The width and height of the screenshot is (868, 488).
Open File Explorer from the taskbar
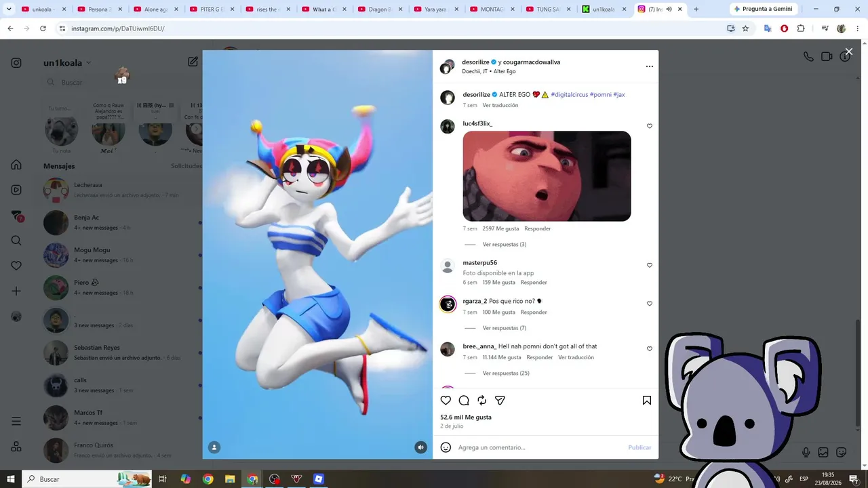coord(230,479)
